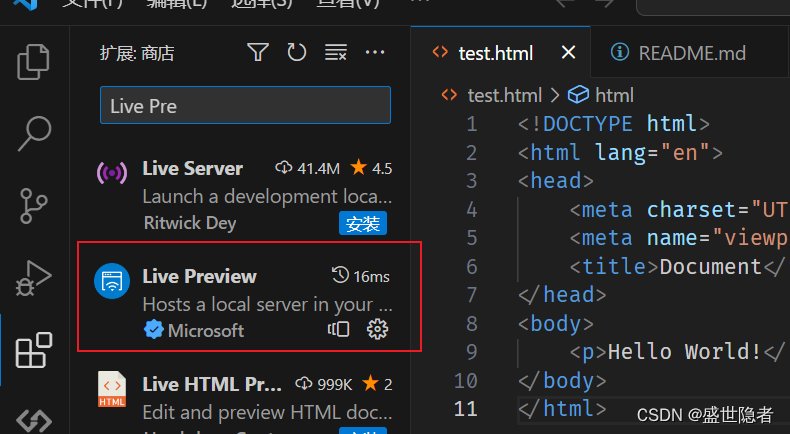This screenshot has width=790, height=434.
Task: Click line number 1 in the gutter
Action: coord(472,124)
